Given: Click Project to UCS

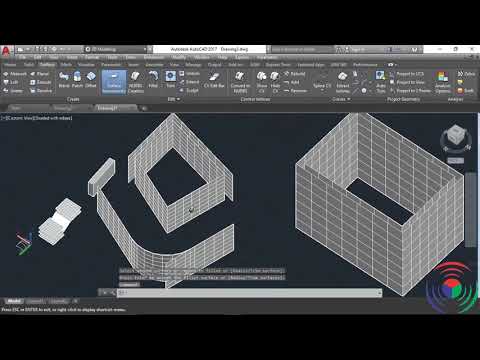Looking at the screenshot, I should click(x=407, y=74).
